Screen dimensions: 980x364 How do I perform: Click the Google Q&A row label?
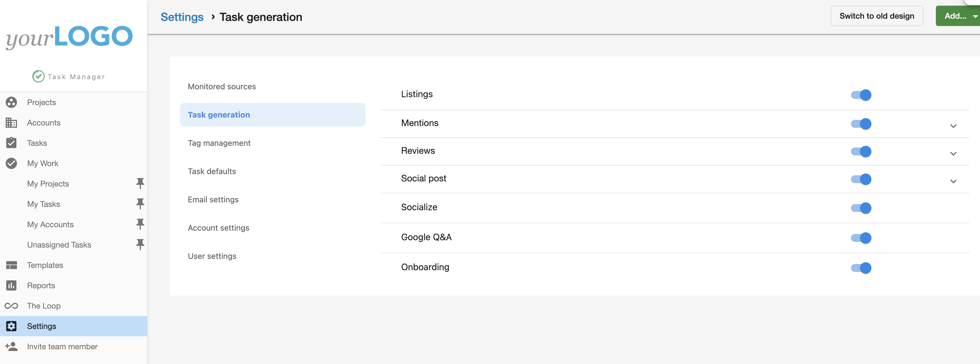(426, 237)
